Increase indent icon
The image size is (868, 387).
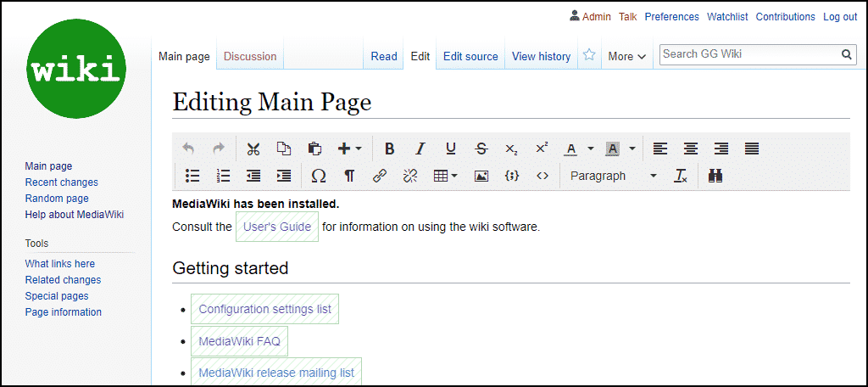[x=284, y=176]
